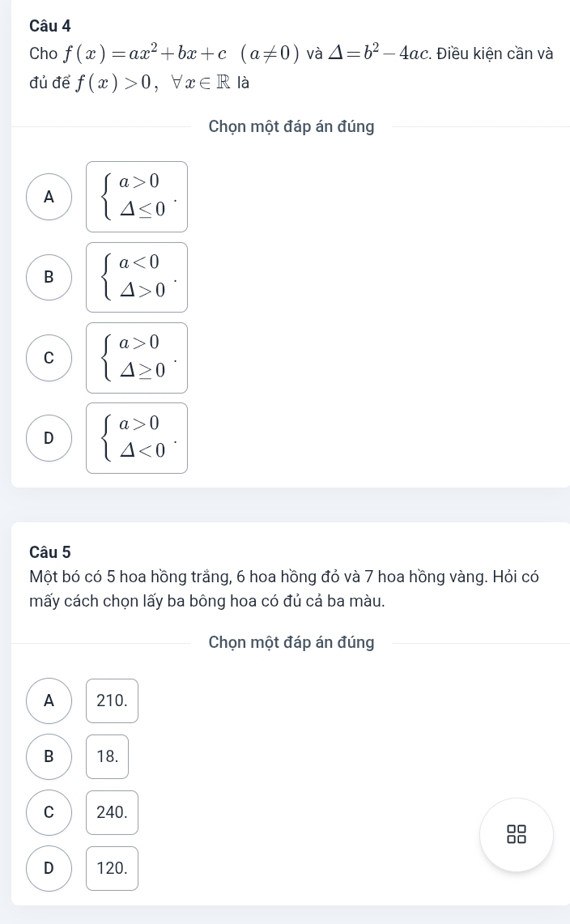Select the answer box showing 18
Viewport: 570px width, 924px height.
108,756
